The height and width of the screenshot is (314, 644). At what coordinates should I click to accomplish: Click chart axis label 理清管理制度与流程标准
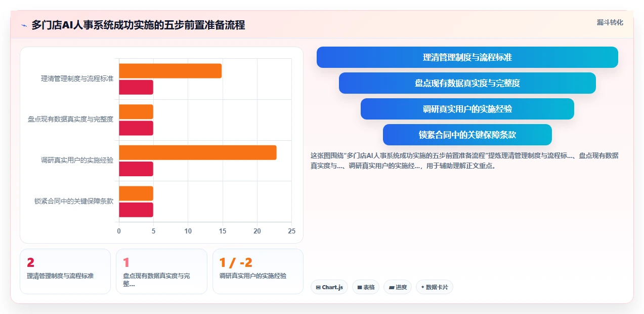click(77, 79)
